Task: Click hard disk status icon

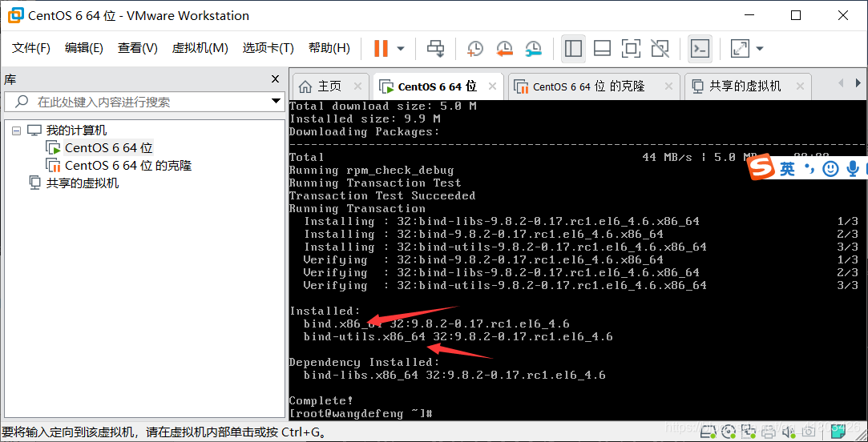Action: coord(708,432)
